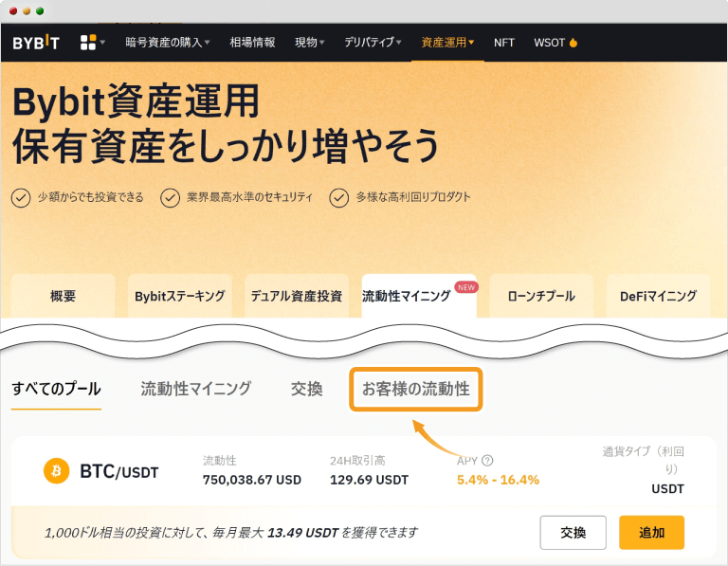Click the Bybit資産運用 heading
The height and width of the screenshot is (566, 728).
click(136, 101)
